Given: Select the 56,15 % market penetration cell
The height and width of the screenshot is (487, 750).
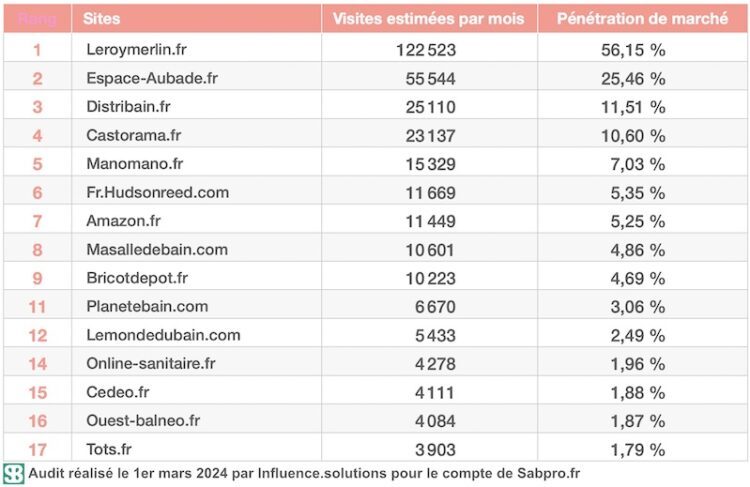Looking at the screenshot, I should (x=633, y=50).
